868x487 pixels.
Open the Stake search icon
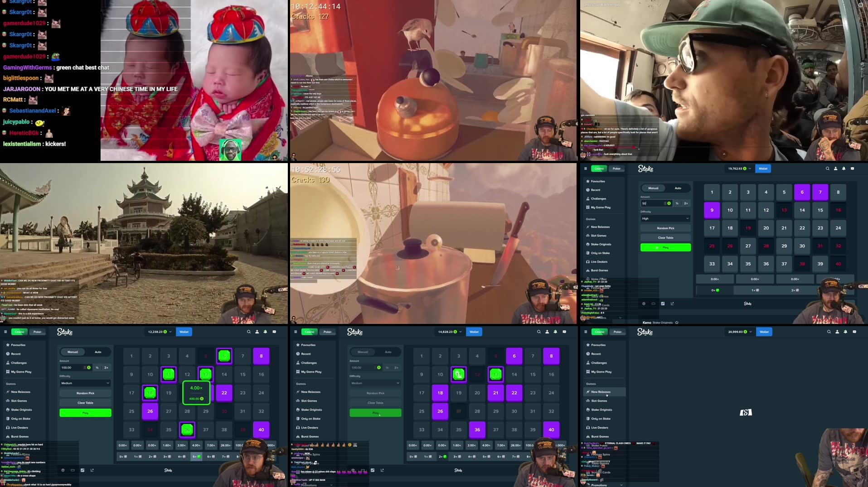[x=828, y=169]
